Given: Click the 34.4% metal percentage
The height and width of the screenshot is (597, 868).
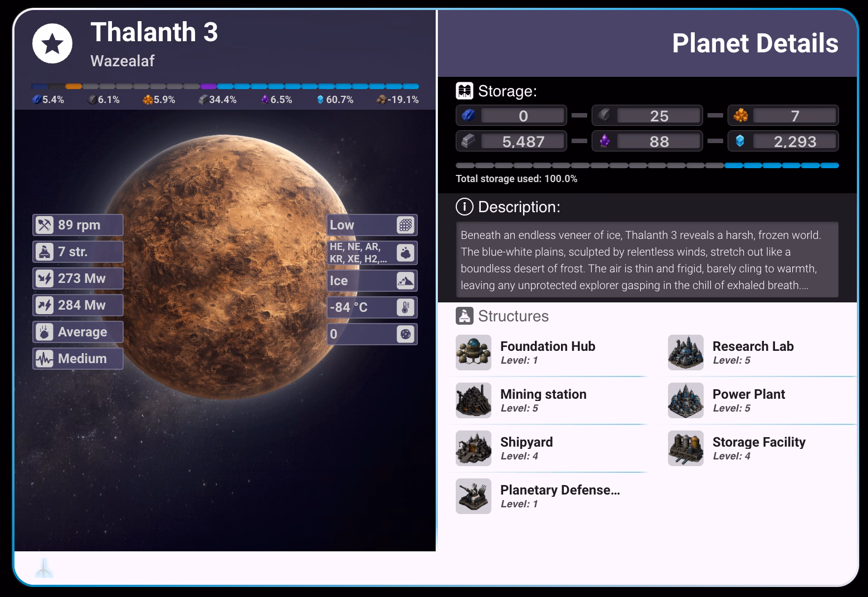Looking at the screenshot, I should tap(218, 100).
